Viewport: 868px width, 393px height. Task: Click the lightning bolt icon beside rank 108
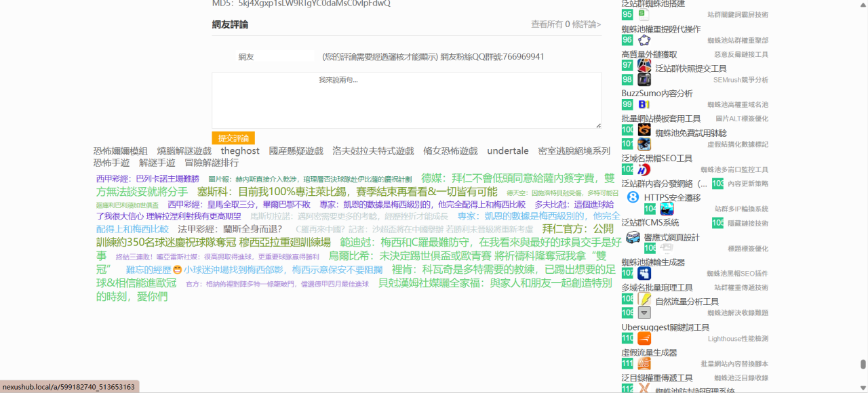644,299
